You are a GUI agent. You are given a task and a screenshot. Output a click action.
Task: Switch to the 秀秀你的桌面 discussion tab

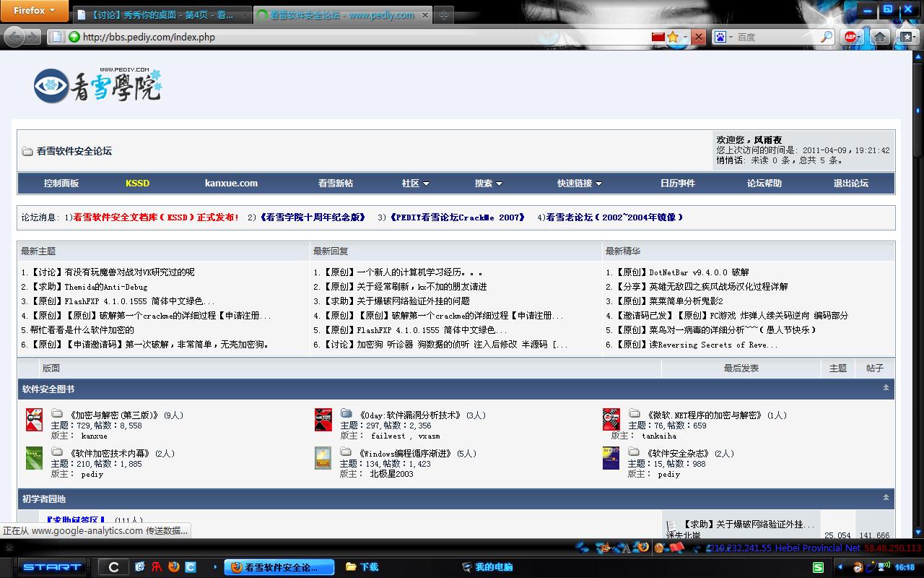click(x=162, y=14)
